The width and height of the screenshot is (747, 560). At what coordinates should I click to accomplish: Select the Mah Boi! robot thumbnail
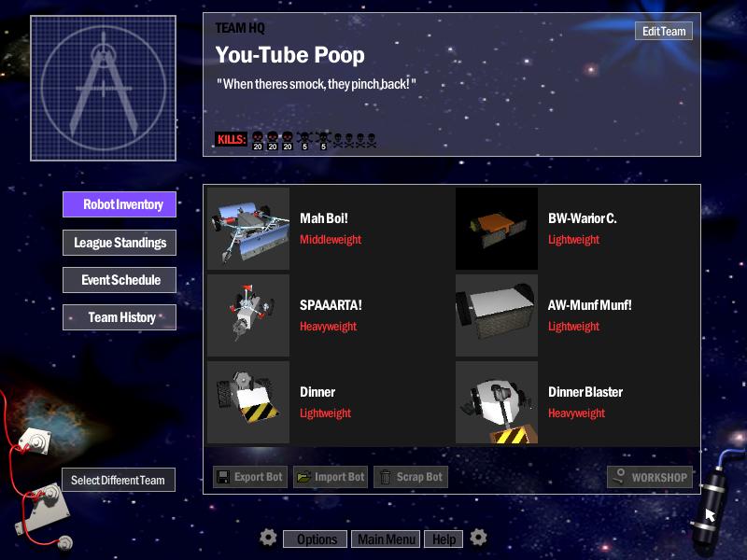pyautogui.click(x=248, y=229)
